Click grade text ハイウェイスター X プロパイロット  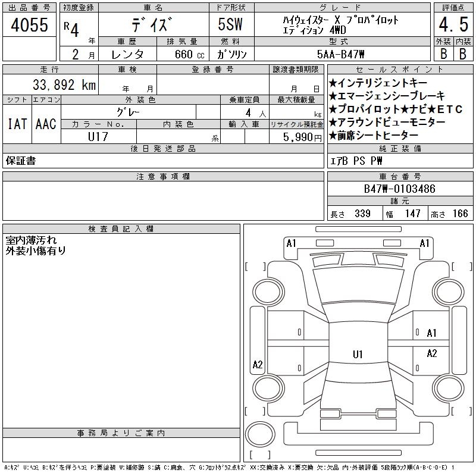(x=340, y=20)
